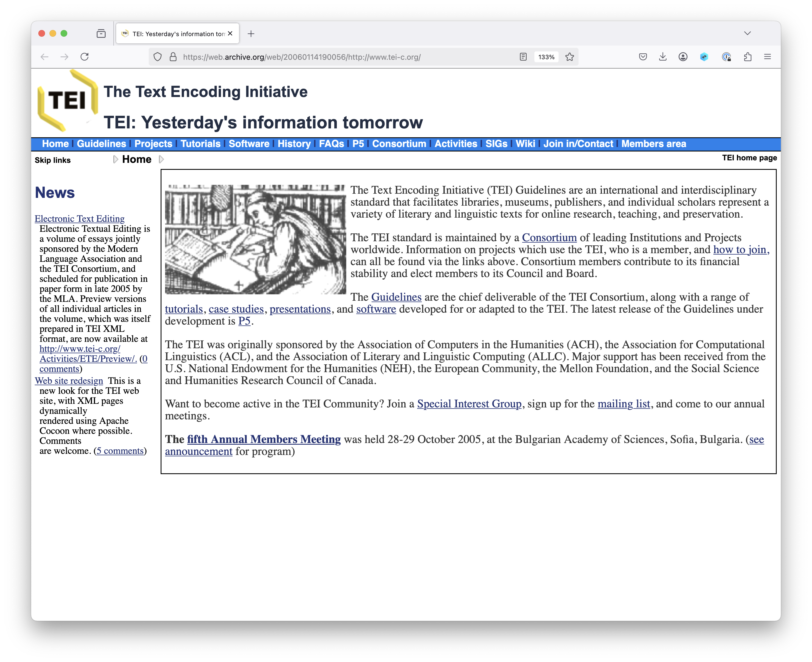Open the Firefox hamburger menu
This screenshot has width=812, height=662.
tap(767, 57)
